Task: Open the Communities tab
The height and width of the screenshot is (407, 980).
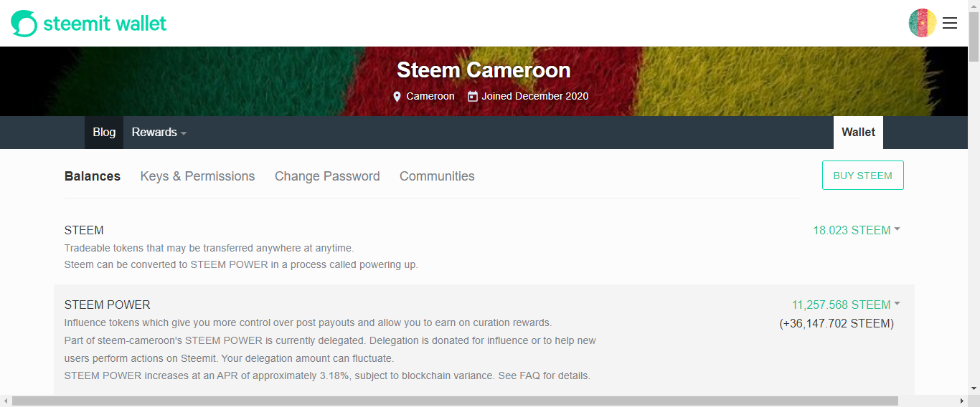Action: coord(437,176)
